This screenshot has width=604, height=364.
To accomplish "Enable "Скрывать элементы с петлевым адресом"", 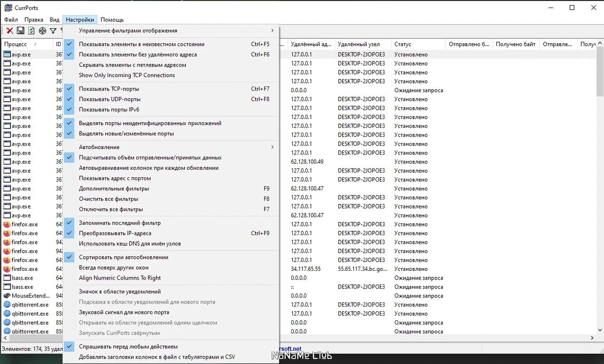I will 171,65.
